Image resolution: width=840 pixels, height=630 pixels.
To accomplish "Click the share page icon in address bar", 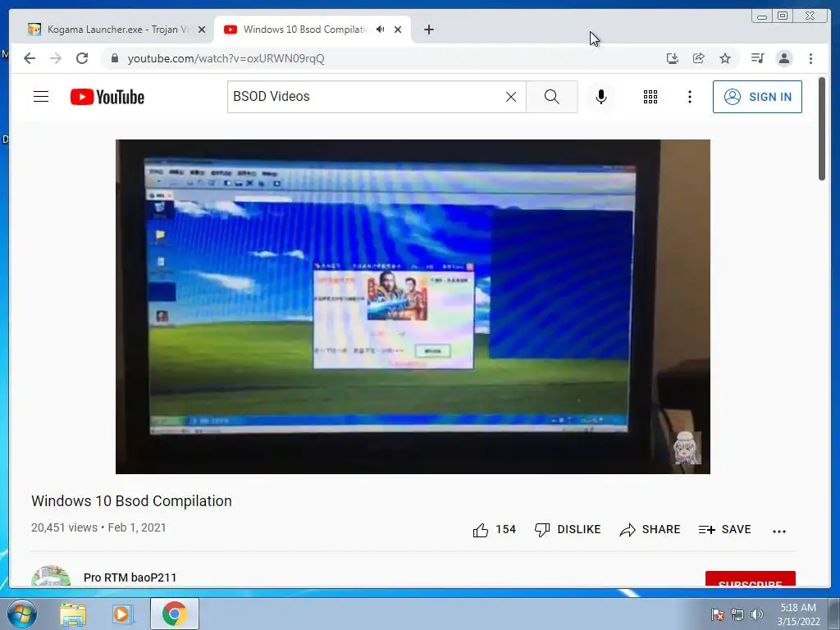I will coord(699,58).
